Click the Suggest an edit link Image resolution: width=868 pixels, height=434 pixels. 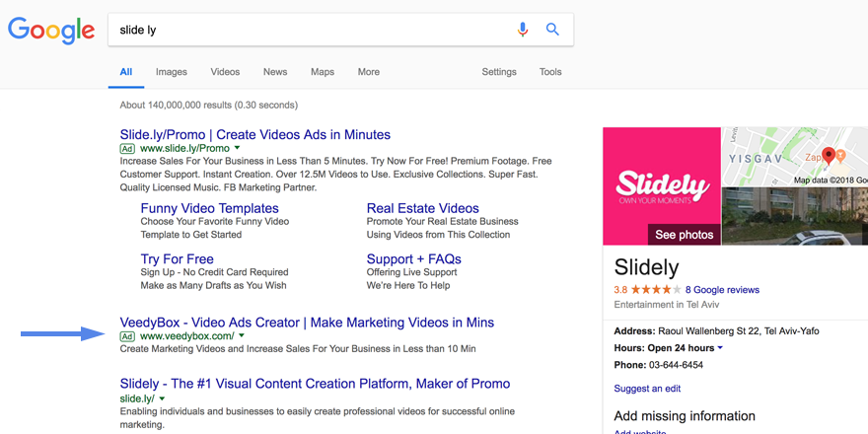pos(647,389)
